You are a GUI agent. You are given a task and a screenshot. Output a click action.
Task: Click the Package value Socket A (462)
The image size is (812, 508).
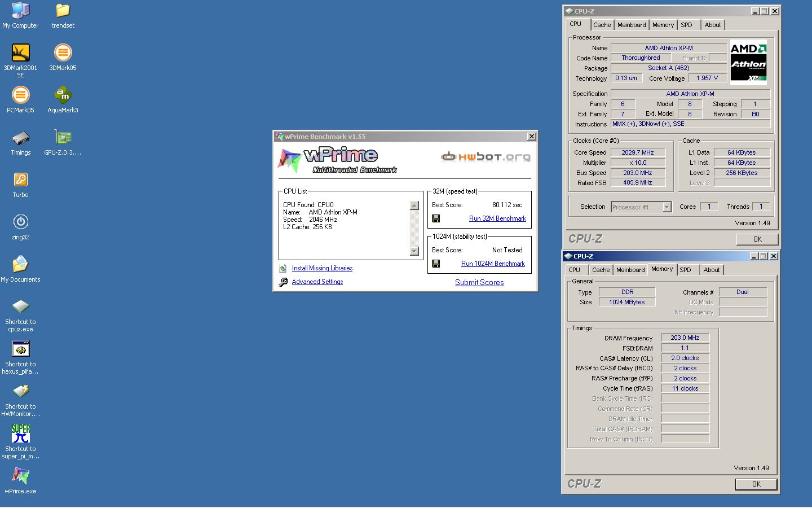(669, 68)
